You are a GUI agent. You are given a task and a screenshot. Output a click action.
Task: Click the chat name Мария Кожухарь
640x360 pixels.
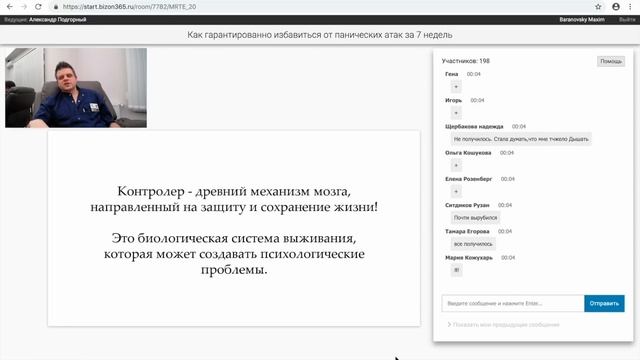469,258
